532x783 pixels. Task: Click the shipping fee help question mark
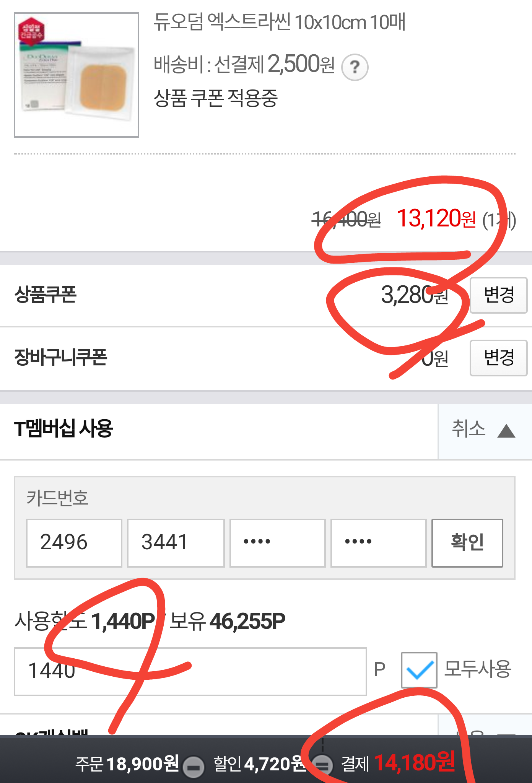(355, 67)
